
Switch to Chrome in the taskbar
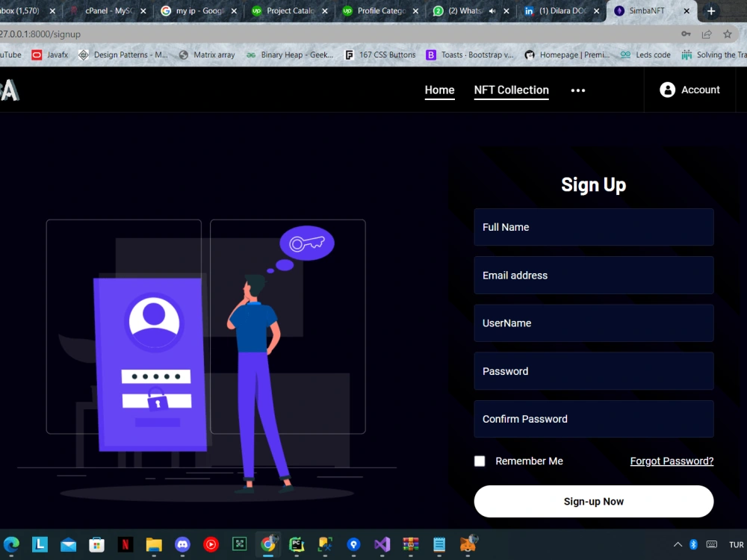269,544
